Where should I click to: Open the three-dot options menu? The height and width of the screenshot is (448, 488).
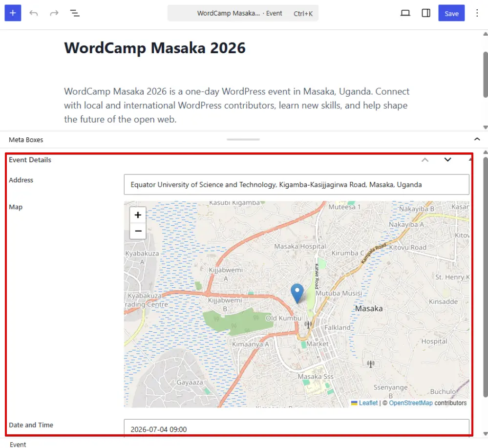[477, 13]
